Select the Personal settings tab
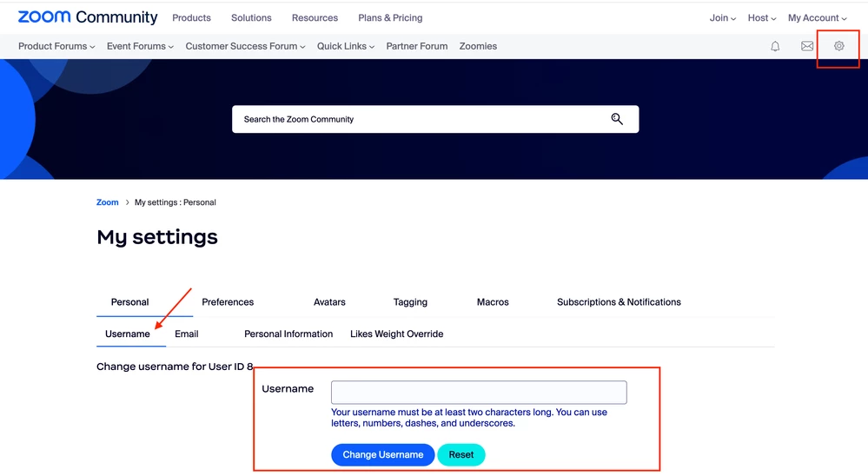The height and width of the screenshot is (476, 868). tap(129, 302)
